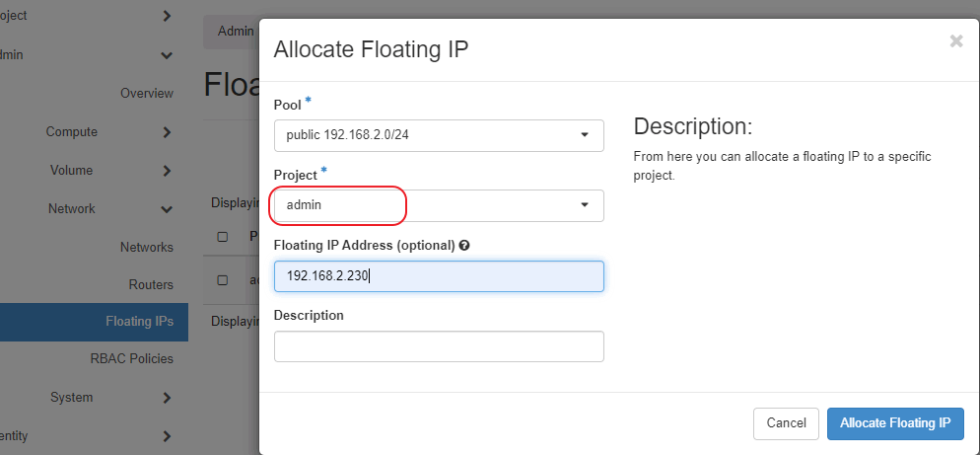Click the Cancel button
This screenshot has width=980, height=455.
pyautogui.click(x=786, y=423)
